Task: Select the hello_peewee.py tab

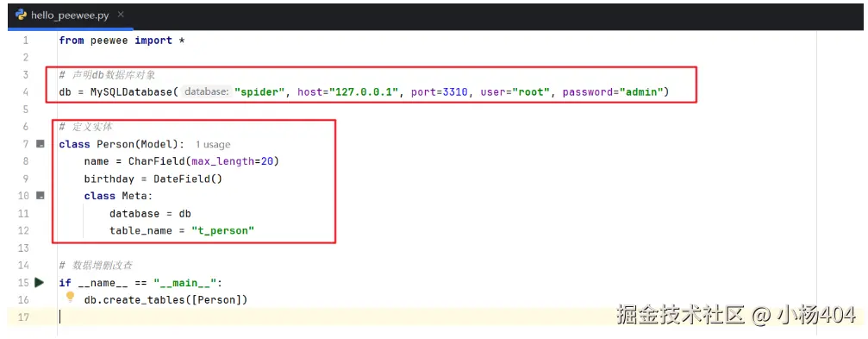Action: 71,16
